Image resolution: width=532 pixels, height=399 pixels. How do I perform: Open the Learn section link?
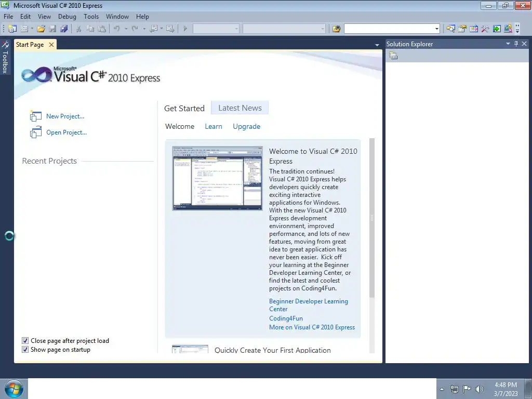click(x=214, y=126)
